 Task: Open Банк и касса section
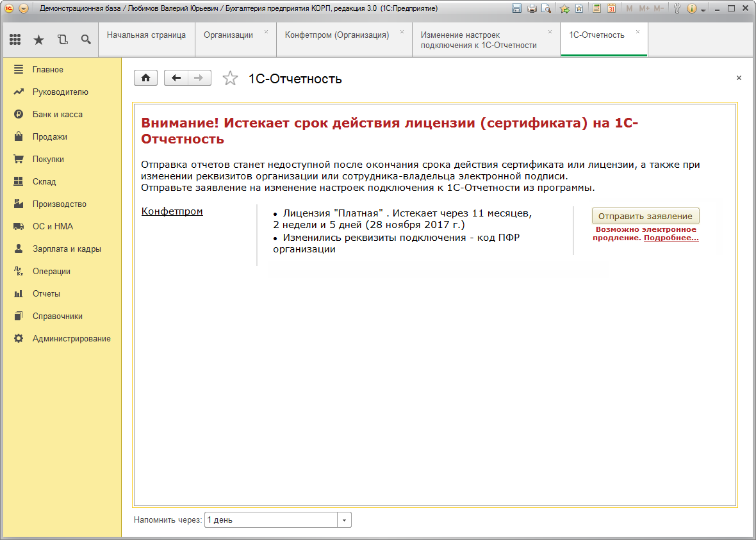click(x=61, y=114)
